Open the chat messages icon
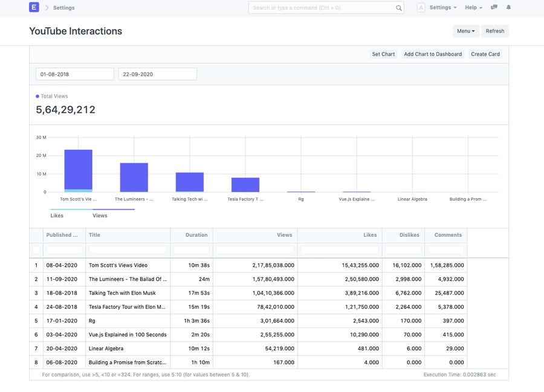Screen dimensions: 544x392 pyautogui.click(x=494, y=7)
